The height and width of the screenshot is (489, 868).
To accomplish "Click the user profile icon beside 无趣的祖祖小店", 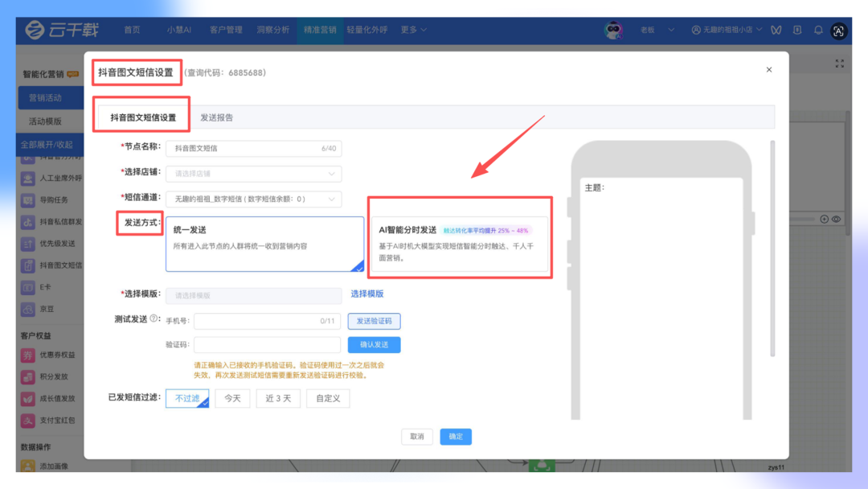I will [x=696, y=30].
